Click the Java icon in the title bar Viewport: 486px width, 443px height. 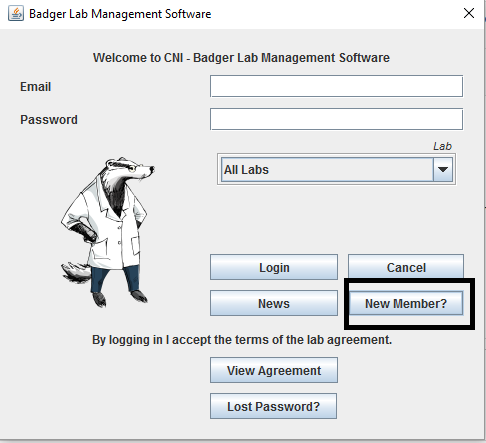pyautogui.click(x=16, y=14)
